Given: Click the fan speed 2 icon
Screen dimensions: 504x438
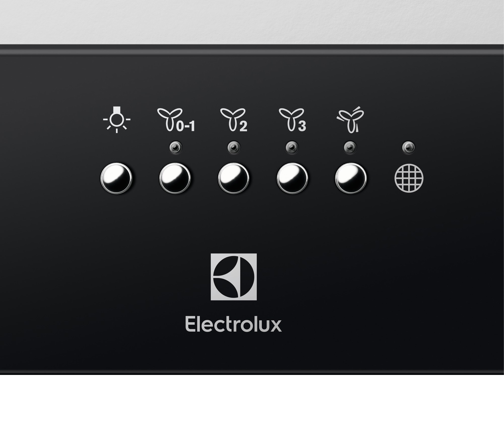Looking at the screenshot, I should click(234, 120).
